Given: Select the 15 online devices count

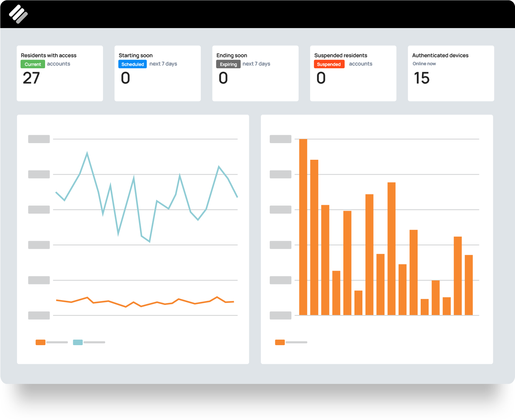Looking at the screenshot, I should 422,78.
